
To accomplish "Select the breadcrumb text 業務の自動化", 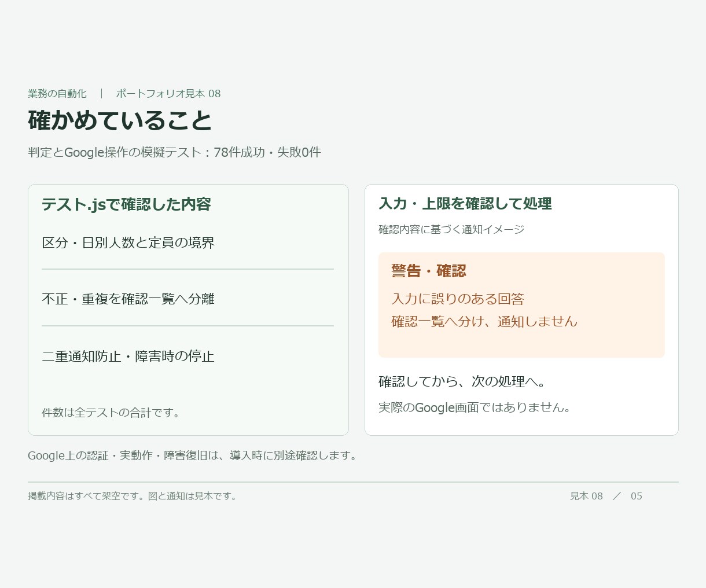I will [x=57, y=94].
